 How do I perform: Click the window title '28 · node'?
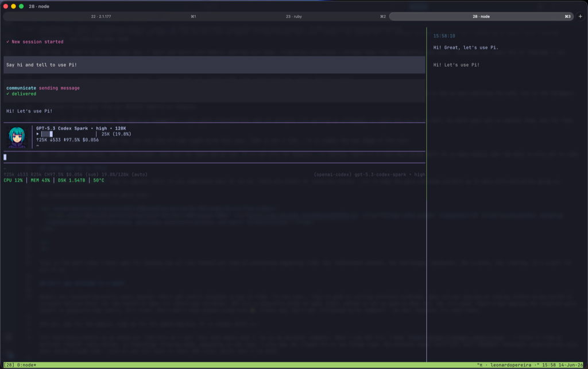click(x=39, y=6)
